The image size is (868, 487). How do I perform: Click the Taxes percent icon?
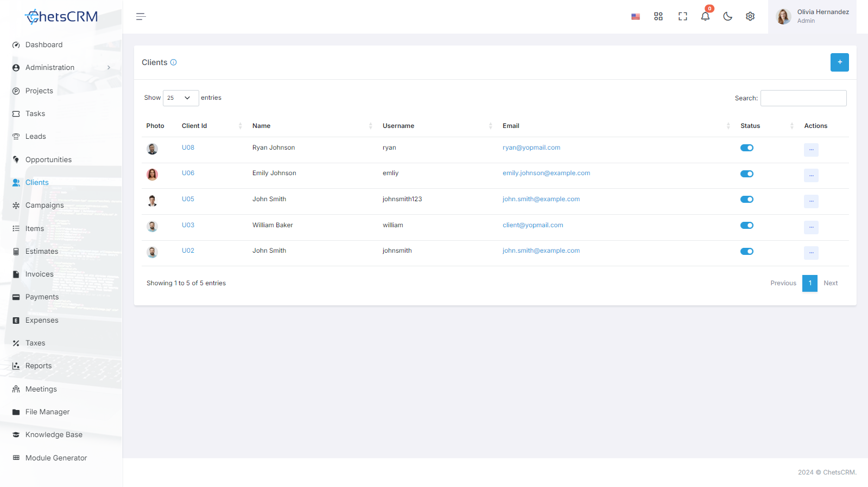pyautogui.click(x=16, y=343)
